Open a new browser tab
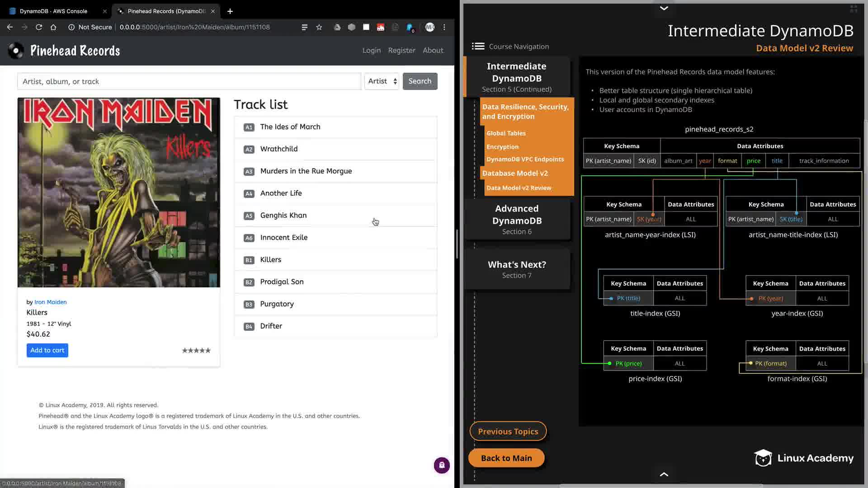The image size is (868, 488). 230,11
